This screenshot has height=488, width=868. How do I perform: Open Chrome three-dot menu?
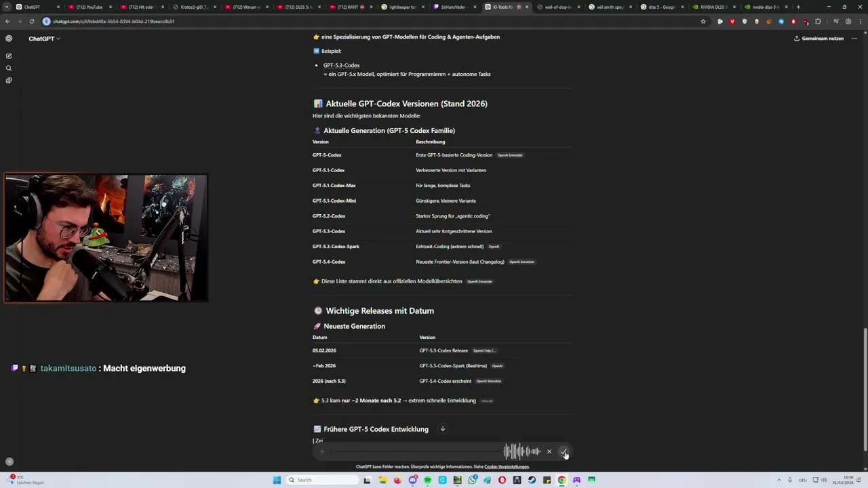click(860, 21)
